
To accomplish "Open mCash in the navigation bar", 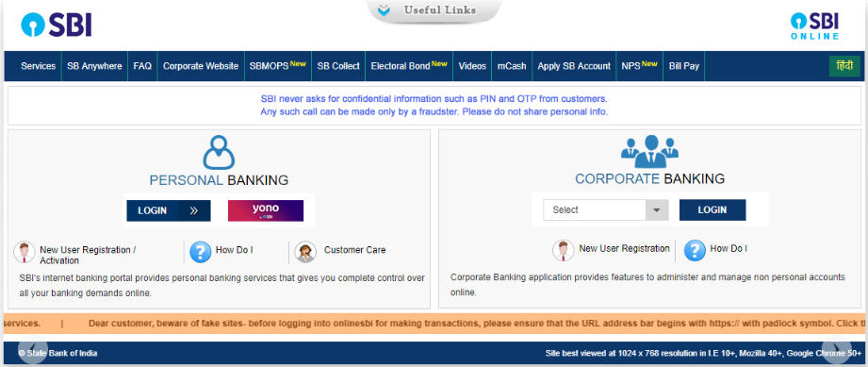I will [x=512, y=66].
